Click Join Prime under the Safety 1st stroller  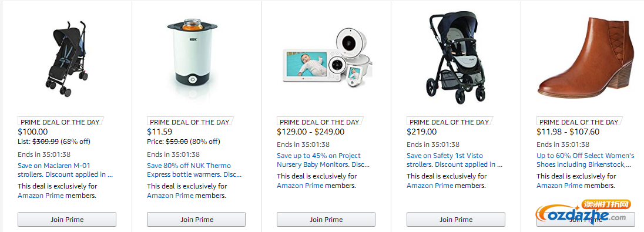coord(456,219)
